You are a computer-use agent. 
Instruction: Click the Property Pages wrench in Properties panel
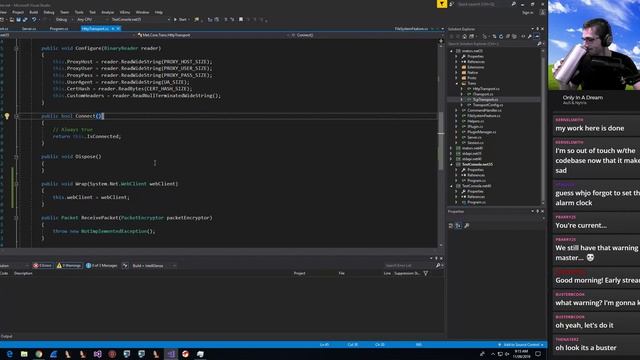(x=467, y=226)
